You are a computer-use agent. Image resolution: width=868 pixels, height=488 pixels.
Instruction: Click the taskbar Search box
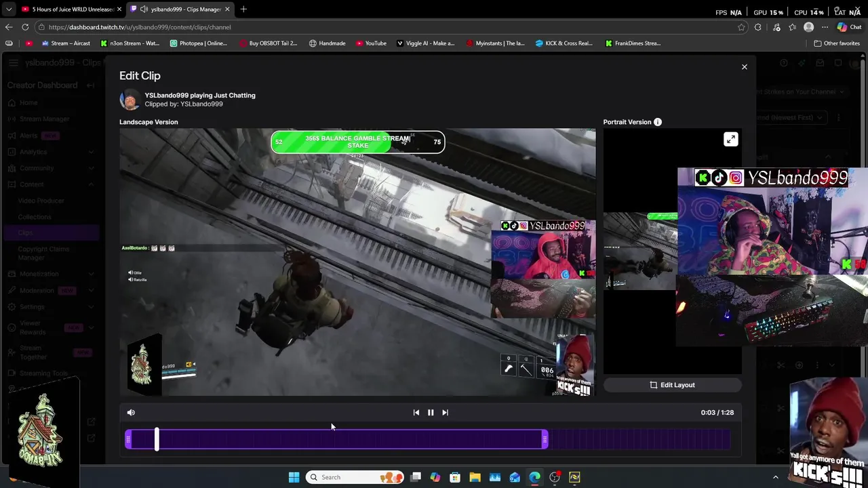coord(354,477)
